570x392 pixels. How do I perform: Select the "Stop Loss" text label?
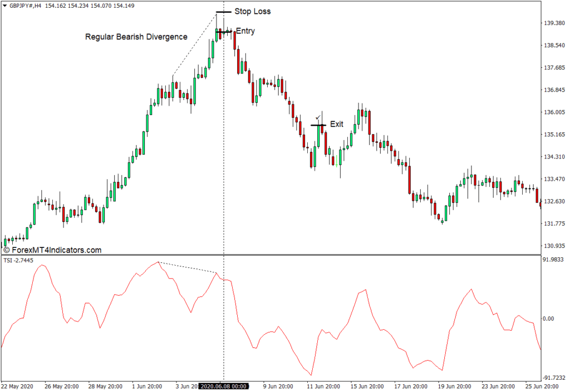click(x=253, y=12)
